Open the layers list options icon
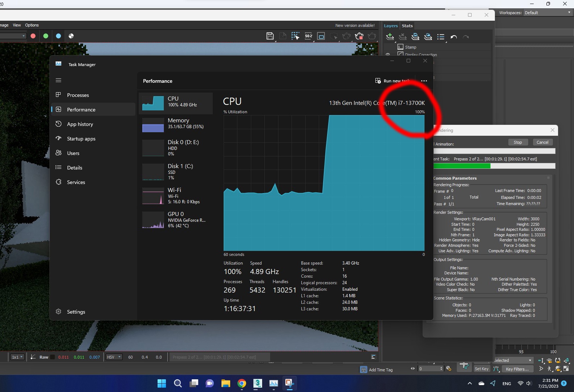 (x=441, y=37)
